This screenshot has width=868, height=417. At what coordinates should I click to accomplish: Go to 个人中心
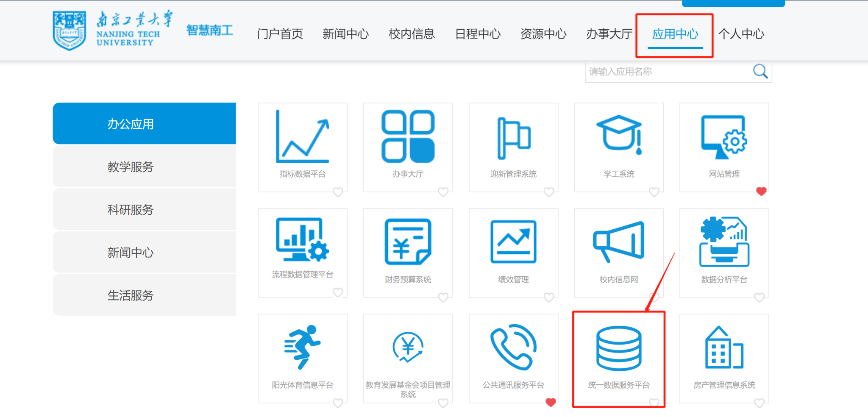[x=741, y=34]
